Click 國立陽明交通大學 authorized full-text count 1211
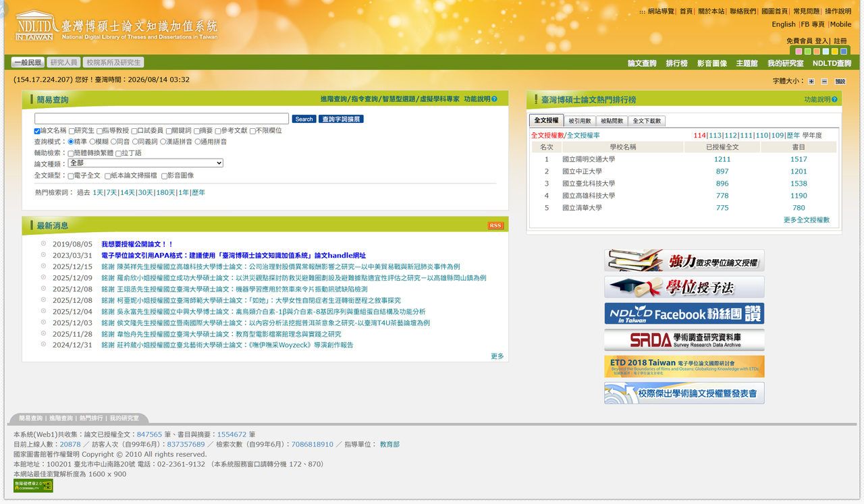Screen dimensions: 864x504 coord(722,159)
